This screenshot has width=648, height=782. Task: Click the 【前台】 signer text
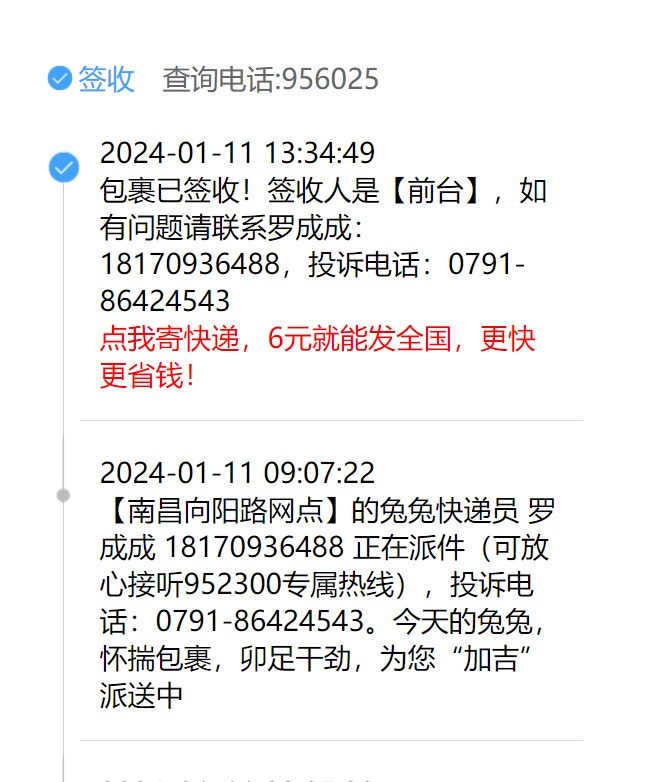coord(435,191)
